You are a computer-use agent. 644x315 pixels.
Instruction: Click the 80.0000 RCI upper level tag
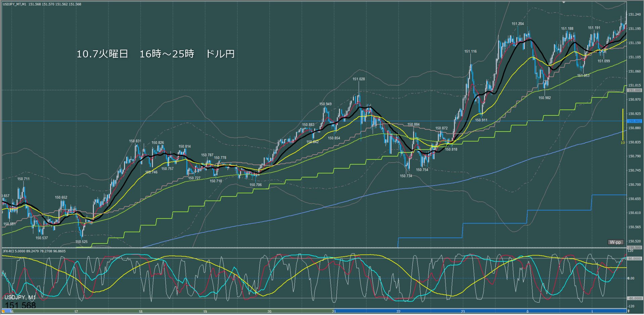634,259
